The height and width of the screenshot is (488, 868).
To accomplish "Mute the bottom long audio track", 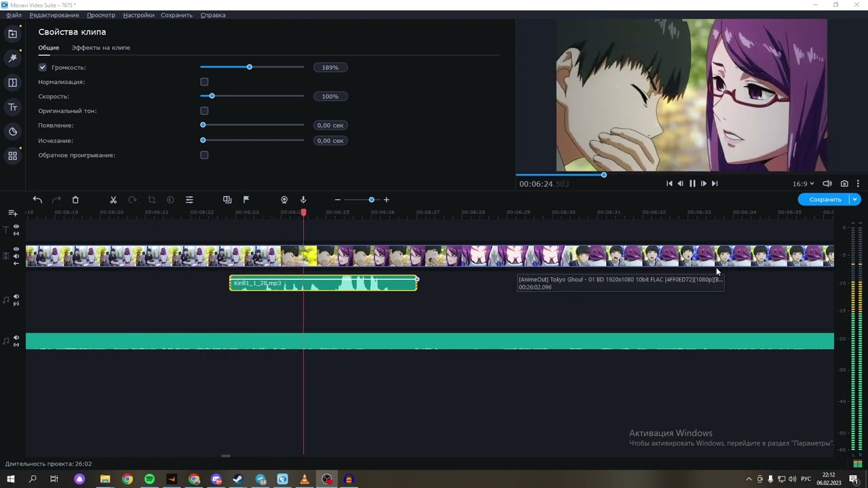I will pyautogui.click(x=16, y=338).
